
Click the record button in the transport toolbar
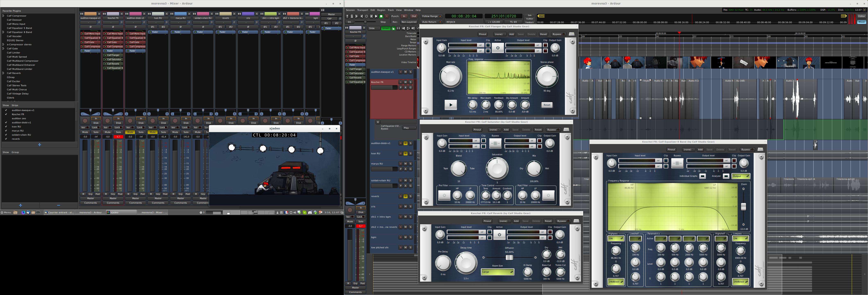click(x=387, y=16)
